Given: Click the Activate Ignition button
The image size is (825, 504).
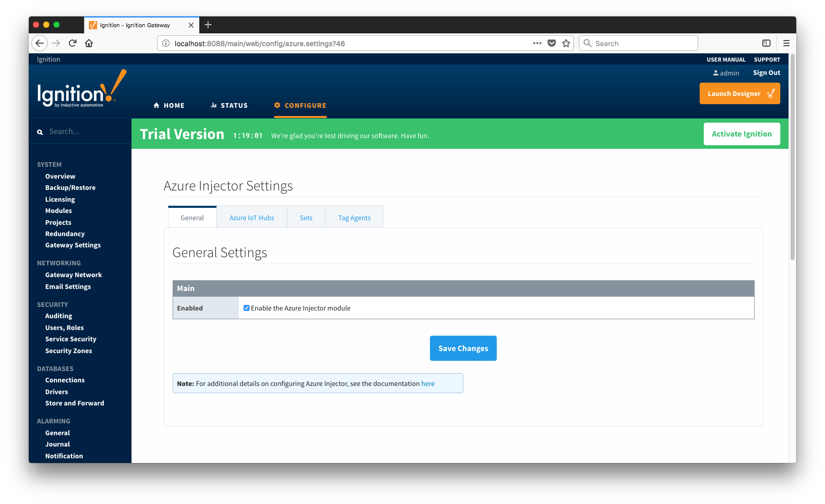Looking at the screenshot, I should tap(741, 134).
